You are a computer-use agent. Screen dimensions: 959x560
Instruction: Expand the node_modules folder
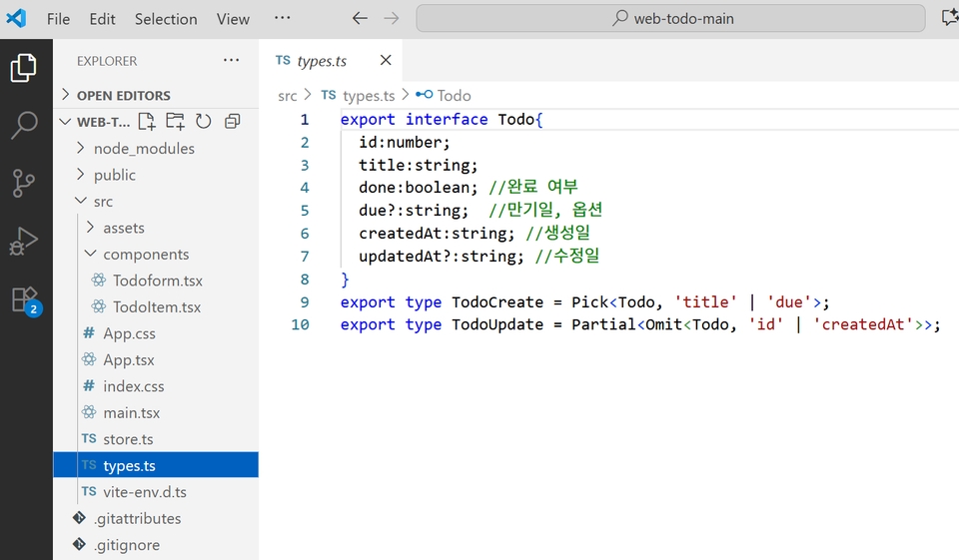point(143,149)
